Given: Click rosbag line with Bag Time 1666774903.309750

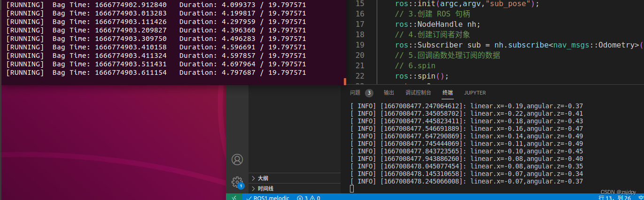Looking at the screenshot, I should [156, 39].
